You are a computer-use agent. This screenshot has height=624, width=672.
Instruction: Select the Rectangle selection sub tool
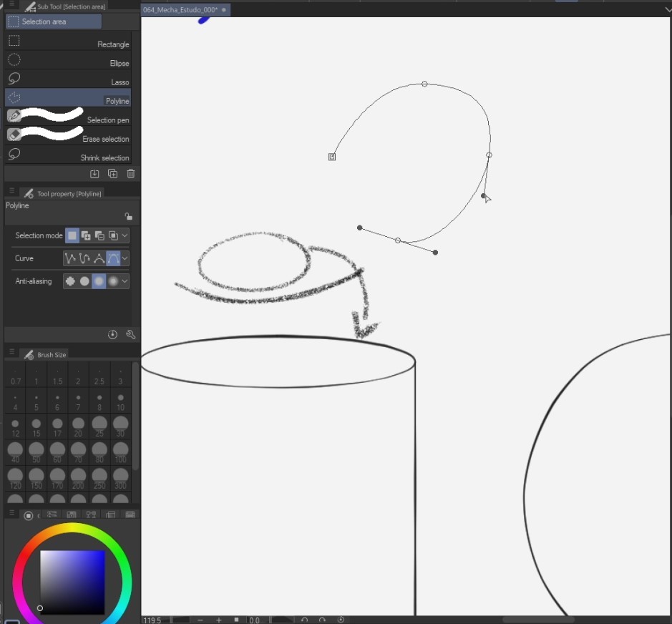click(x=68, y=41)
